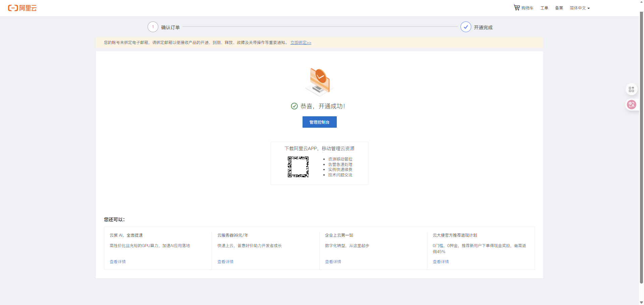Click the QR code for app download
This screenshot has width=644, height=305.
(x=298, y=167)
